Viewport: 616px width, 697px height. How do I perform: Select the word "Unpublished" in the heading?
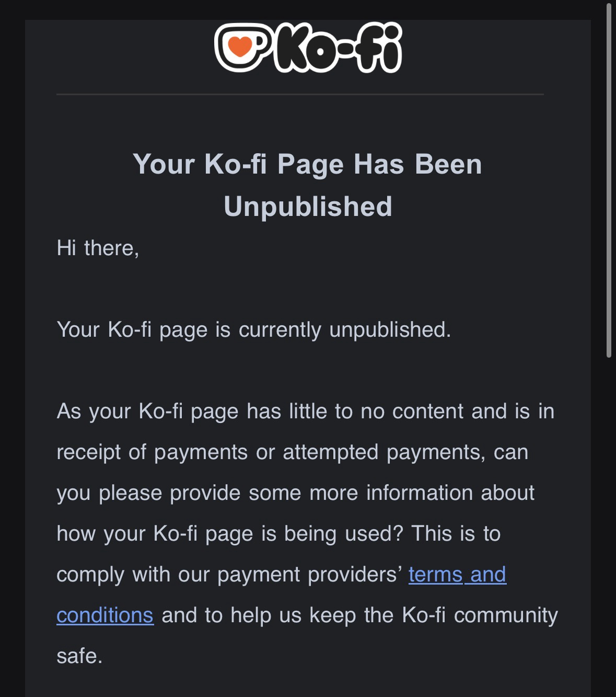308,207
